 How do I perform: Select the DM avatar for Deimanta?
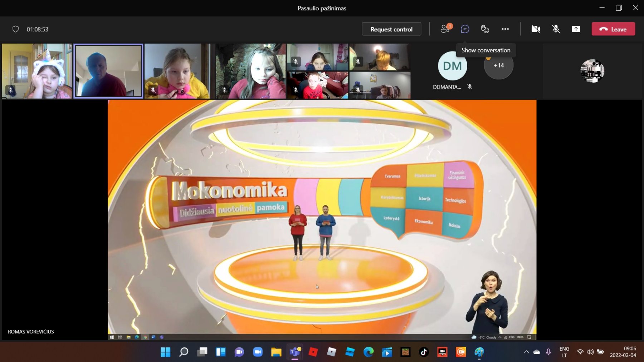click(452, 66)
